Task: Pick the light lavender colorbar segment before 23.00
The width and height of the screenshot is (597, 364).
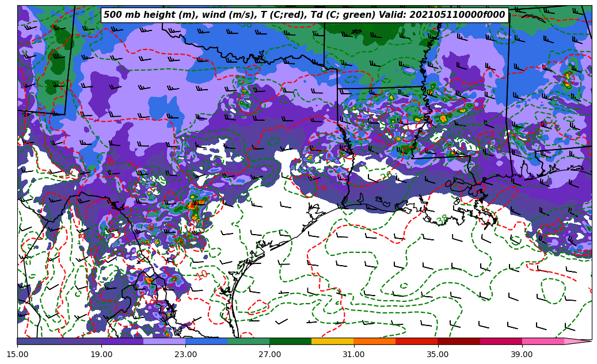Action: click(x=165, y=341)
